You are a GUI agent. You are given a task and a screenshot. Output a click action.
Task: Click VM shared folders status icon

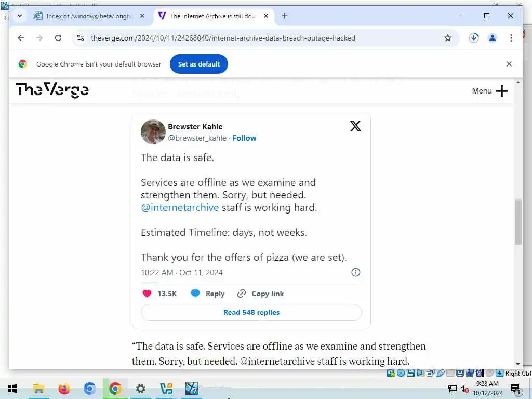click(x=450, y=373)
